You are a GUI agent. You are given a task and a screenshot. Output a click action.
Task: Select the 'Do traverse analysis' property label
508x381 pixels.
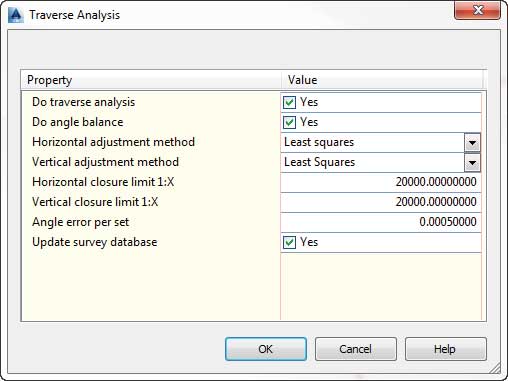84,102
